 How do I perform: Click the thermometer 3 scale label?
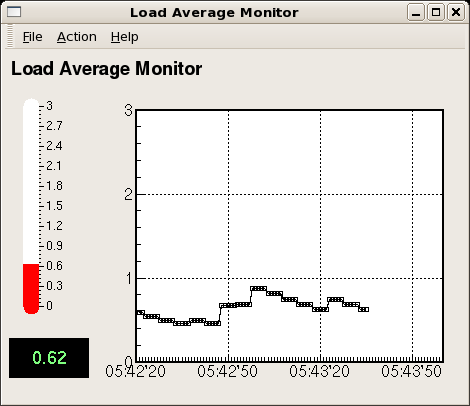click(49, 106)
